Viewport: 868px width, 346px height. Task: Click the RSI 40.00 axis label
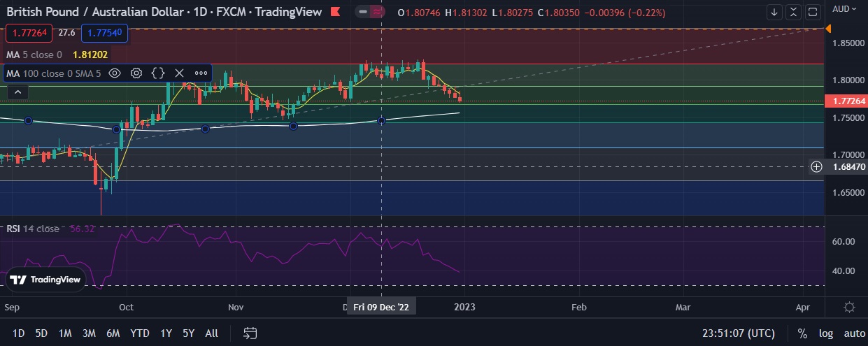(844, 271)
